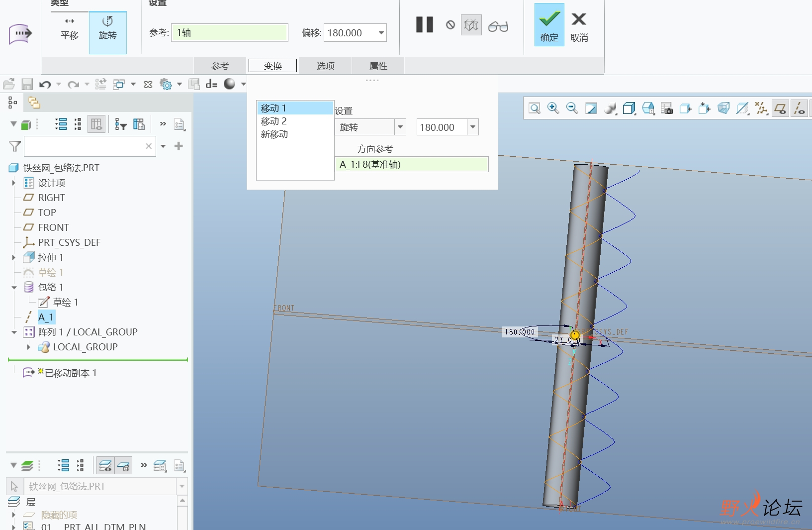This screenshot has width=812, height=530.
Task: Open the 180.000 angle value dropdown
Action: [473, 127]
